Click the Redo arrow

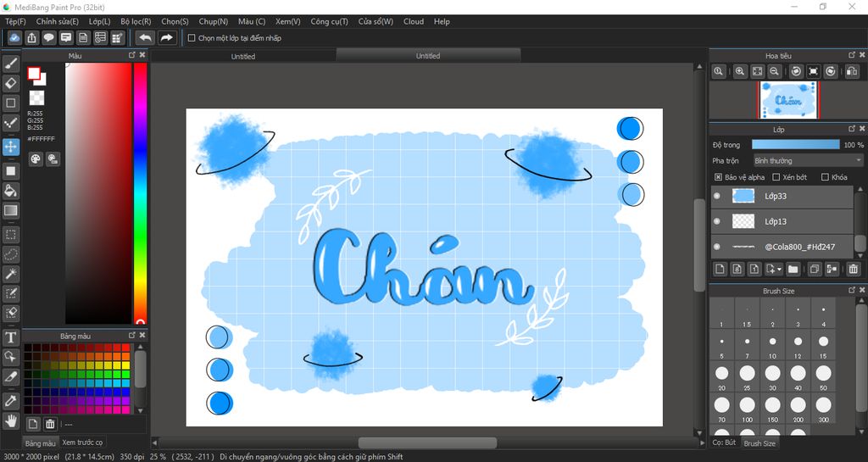(166, 37)
